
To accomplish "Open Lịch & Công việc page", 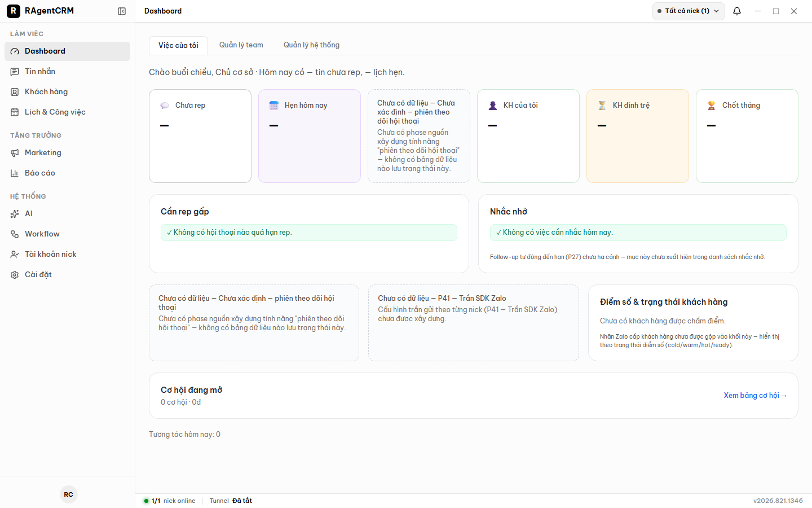I will [x=67, y=112].
